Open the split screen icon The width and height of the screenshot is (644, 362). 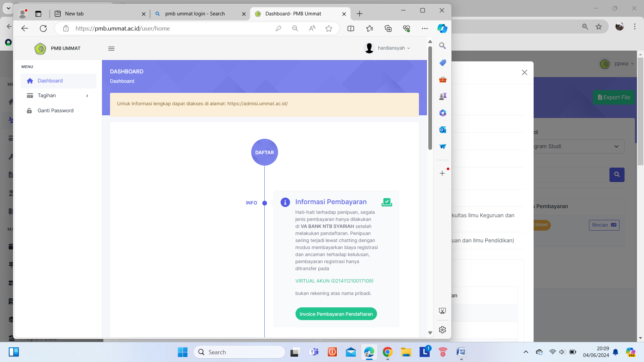pyautogui.click(x=351, y=28)
